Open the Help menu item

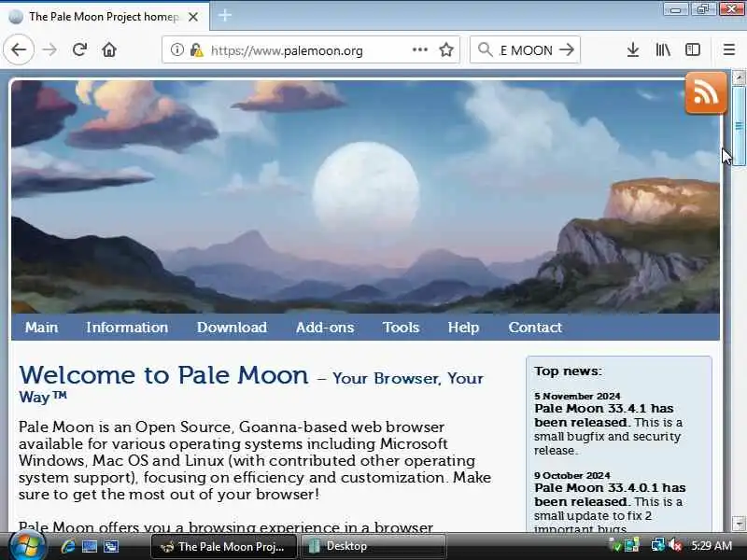pyautogui.click(x=463, y=328)
